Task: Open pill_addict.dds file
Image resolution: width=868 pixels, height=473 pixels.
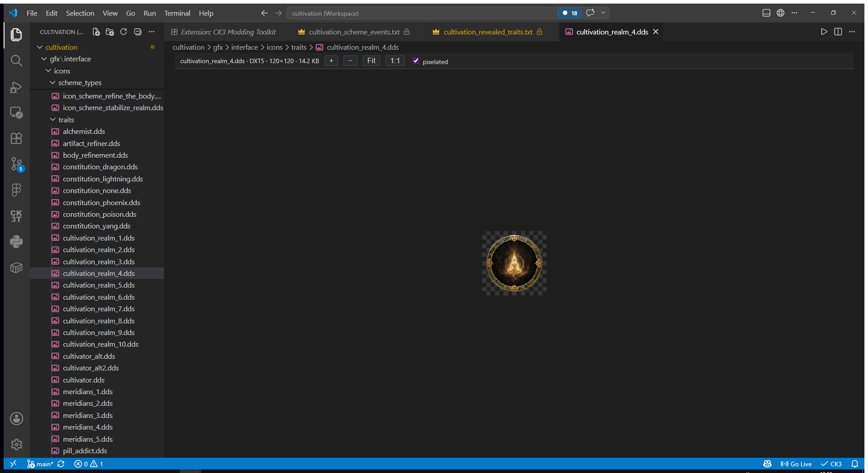Action: click(x=85, y=451)
